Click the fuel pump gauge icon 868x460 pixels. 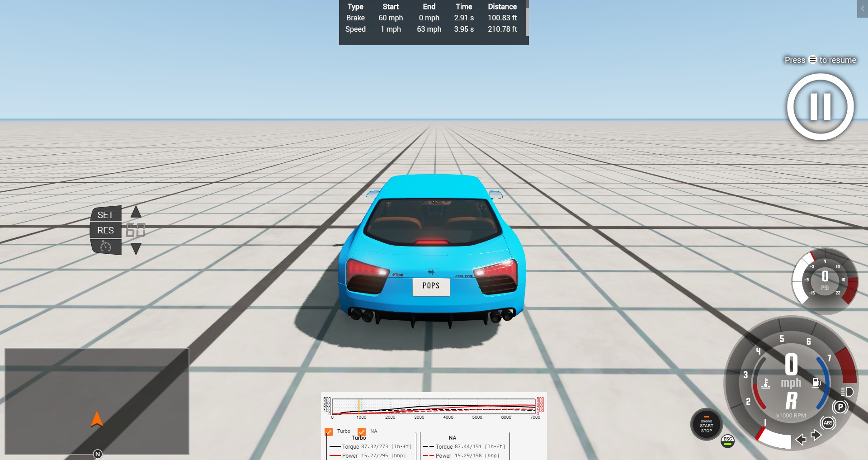(x=816, y=383)
